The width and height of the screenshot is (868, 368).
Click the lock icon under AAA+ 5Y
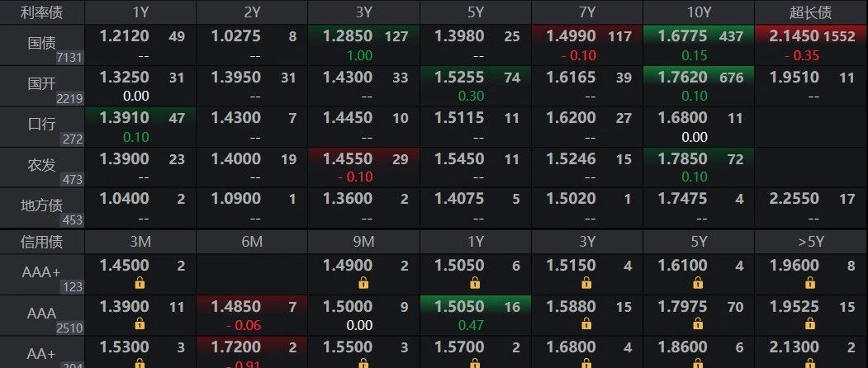[699, 283]
